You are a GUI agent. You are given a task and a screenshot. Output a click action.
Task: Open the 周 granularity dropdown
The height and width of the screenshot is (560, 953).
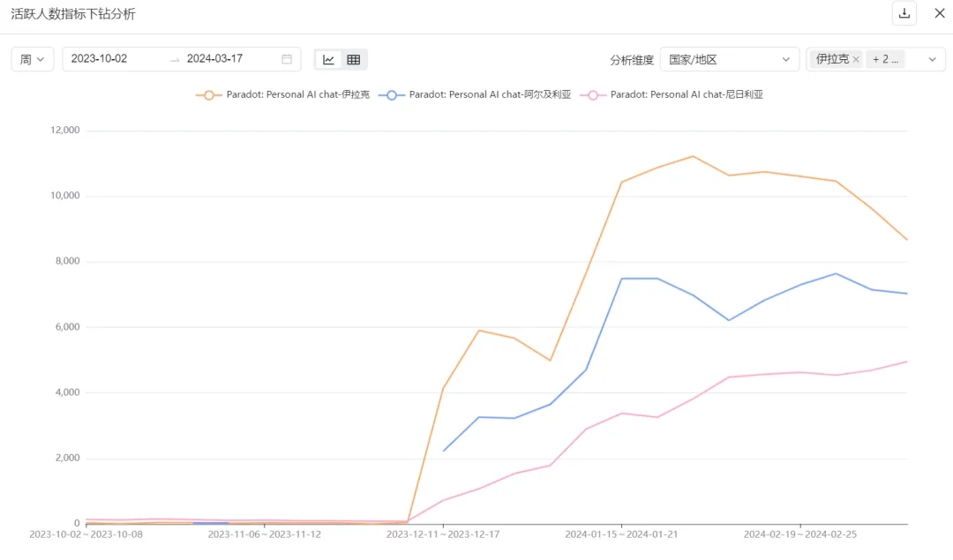[33, 59]
